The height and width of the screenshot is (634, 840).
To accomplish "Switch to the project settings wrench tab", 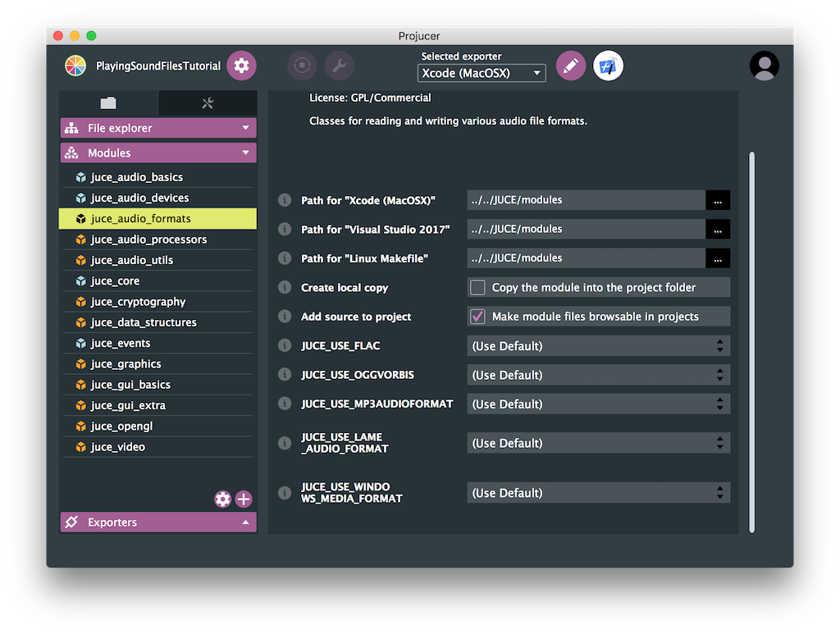I will tap(208, 104).
